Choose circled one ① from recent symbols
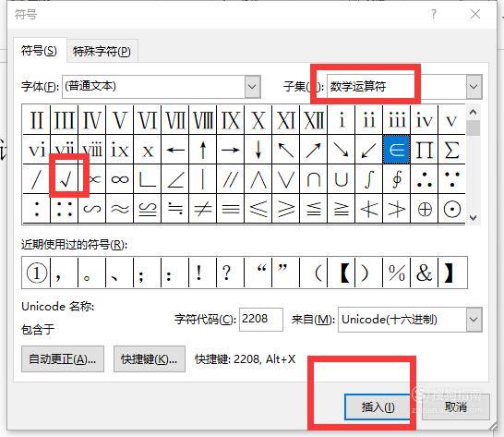This screenshot has height=437, width=504. pos(36,273)
